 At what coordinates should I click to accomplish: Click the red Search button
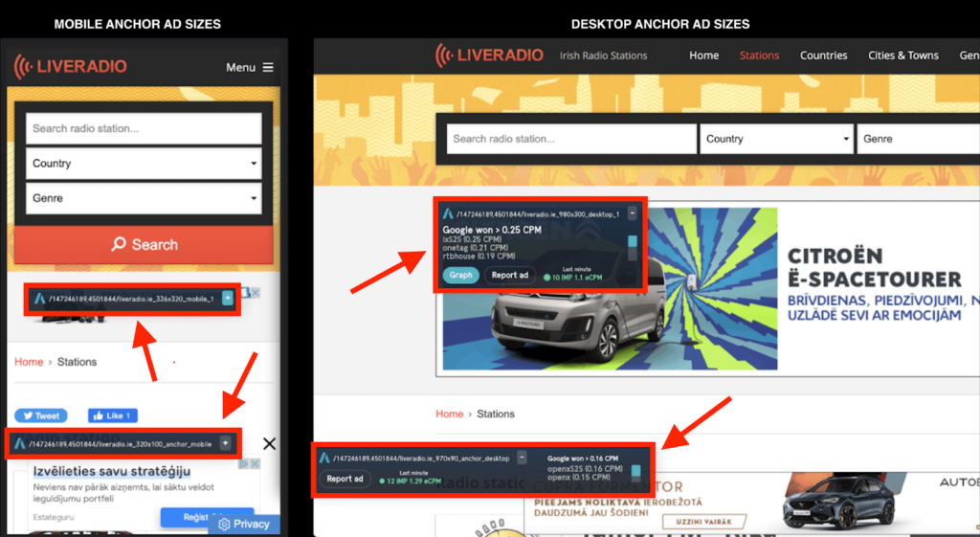click(x=144, y=244)
